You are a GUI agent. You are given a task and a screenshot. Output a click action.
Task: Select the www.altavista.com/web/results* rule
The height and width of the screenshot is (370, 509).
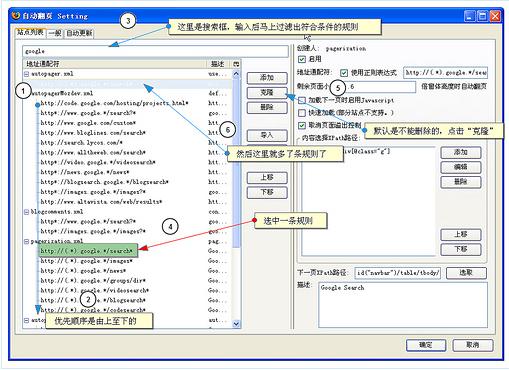point(101,202)
